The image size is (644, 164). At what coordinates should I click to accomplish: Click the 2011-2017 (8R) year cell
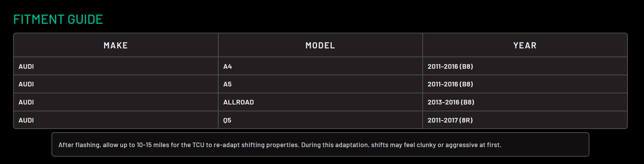tap(450, 120)
